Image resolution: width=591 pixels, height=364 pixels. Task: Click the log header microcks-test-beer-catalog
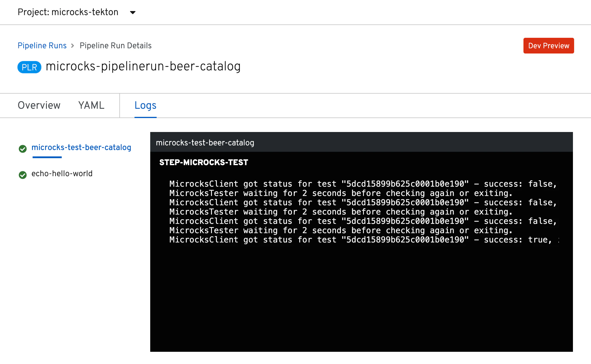205,142
